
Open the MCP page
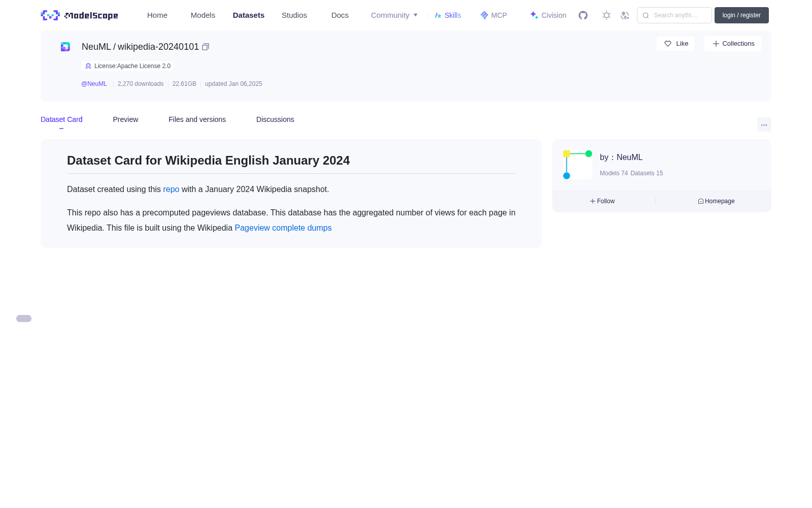494,15
